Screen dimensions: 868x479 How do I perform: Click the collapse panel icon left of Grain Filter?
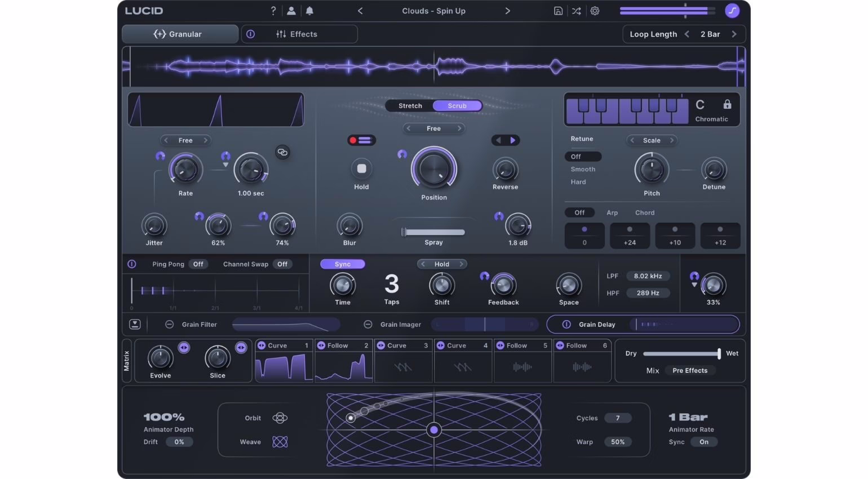tap(135, 324)
